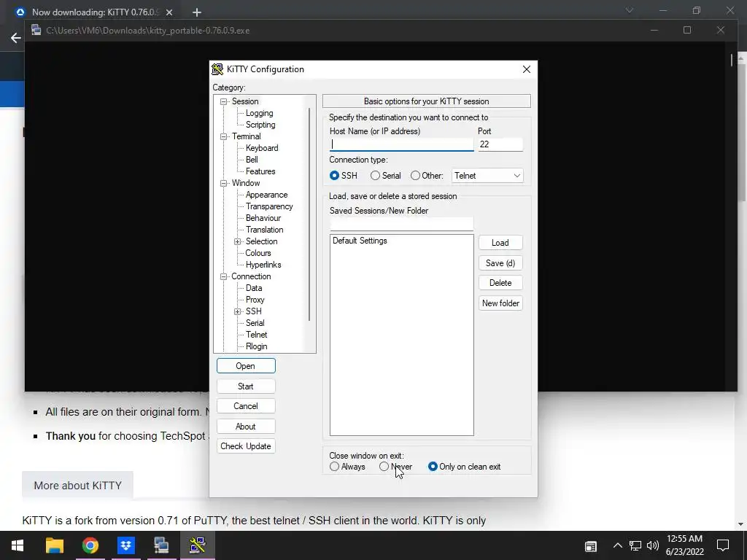Select Bell category
The image size is (747, 560).
click(252, 160)
